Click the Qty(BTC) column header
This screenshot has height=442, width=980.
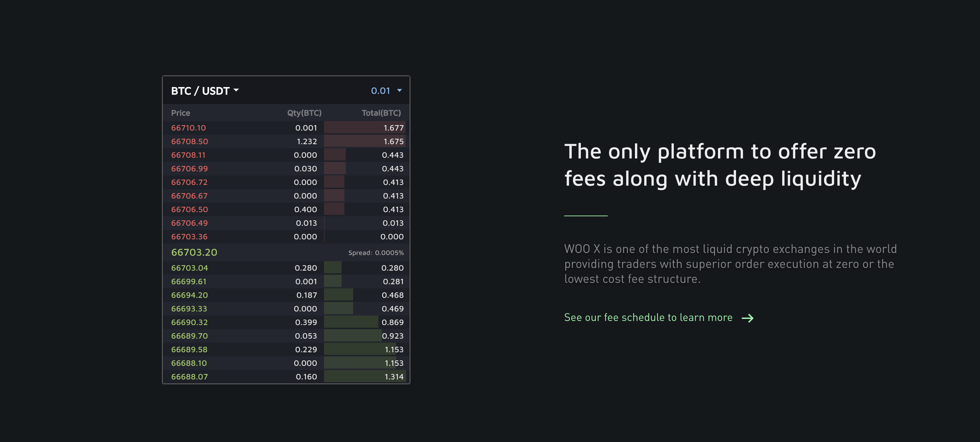tap(304, 113)
